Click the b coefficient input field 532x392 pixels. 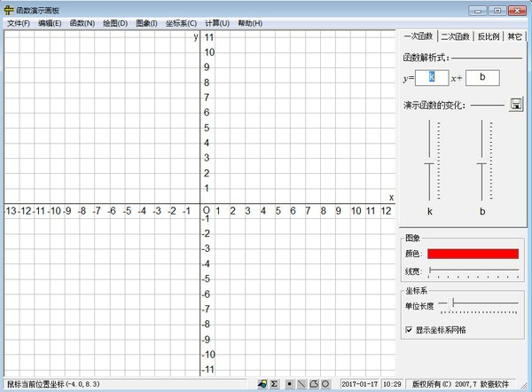pos(482,78)
